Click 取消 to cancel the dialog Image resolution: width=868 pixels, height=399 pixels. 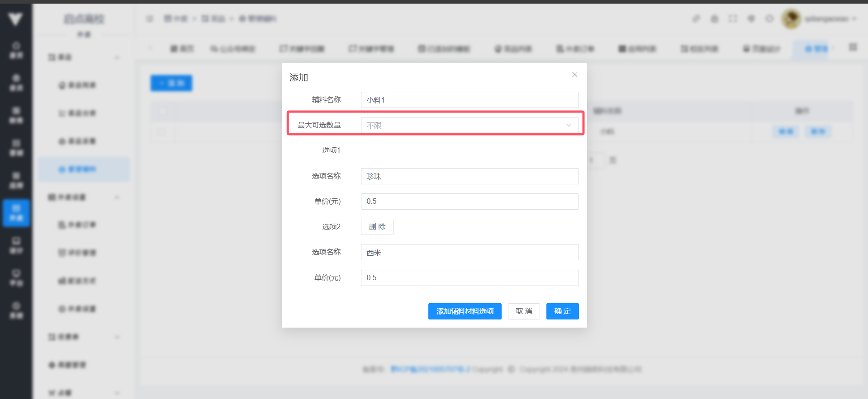click(x=523, y=311)
